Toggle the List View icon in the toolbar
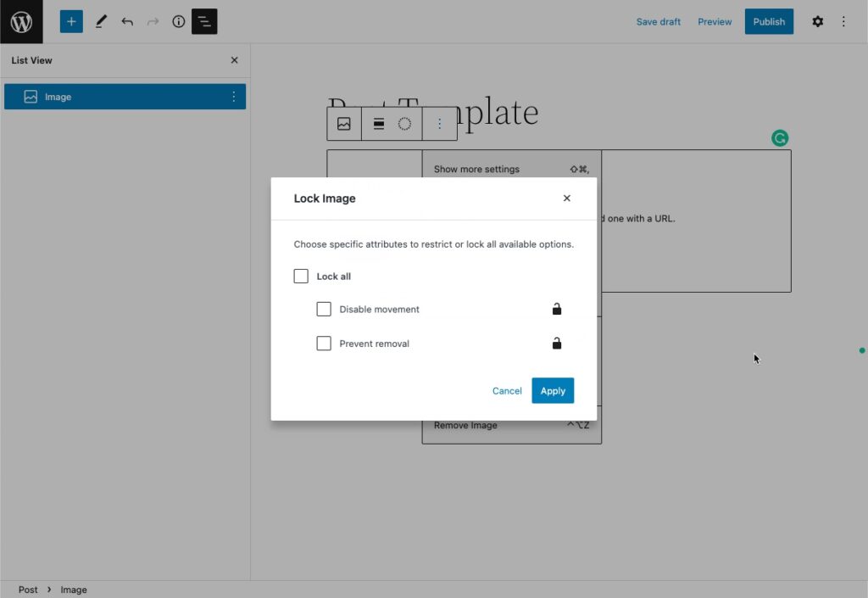 point(204,21)
